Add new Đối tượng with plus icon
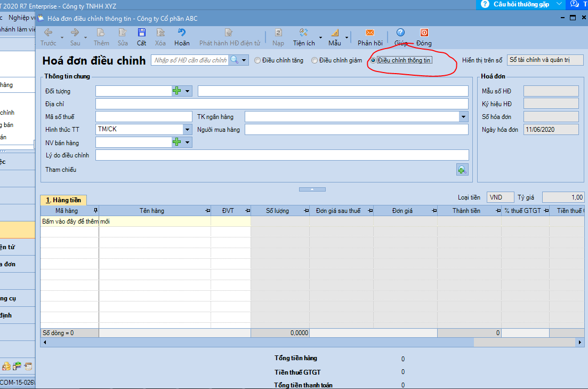This screenshot has width=588, height=389. pos(176,91)
